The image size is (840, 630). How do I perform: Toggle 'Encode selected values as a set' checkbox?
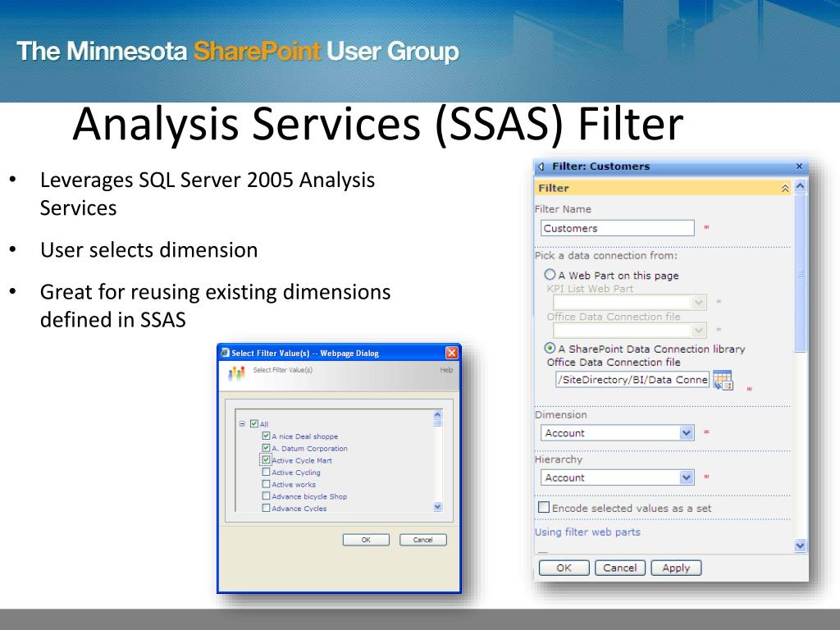(x=544, y=507)
